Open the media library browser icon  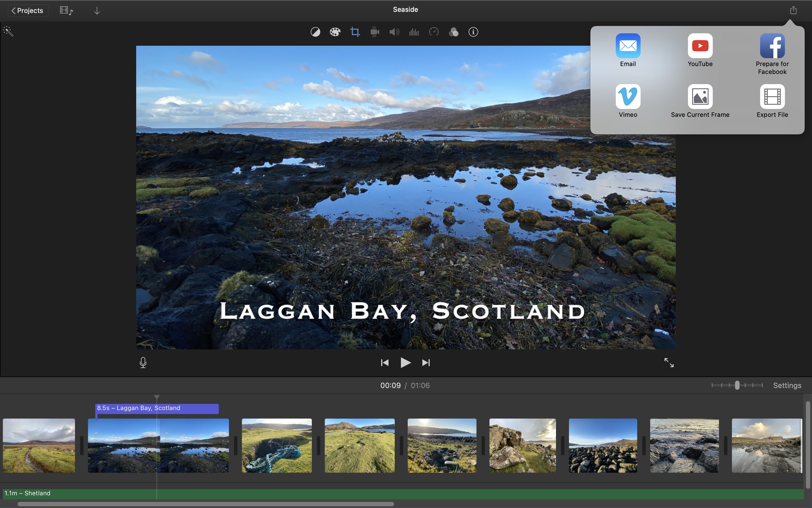(x=66, y=10)
